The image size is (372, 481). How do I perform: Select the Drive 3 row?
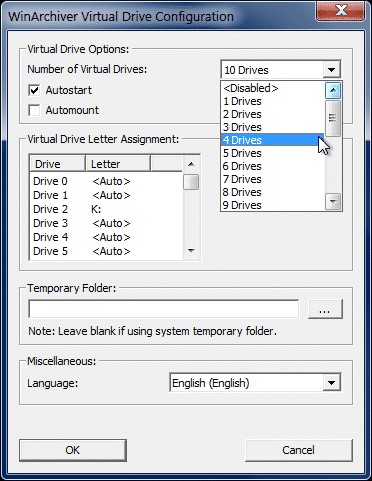pyautogui.click(x=106, y=223)
